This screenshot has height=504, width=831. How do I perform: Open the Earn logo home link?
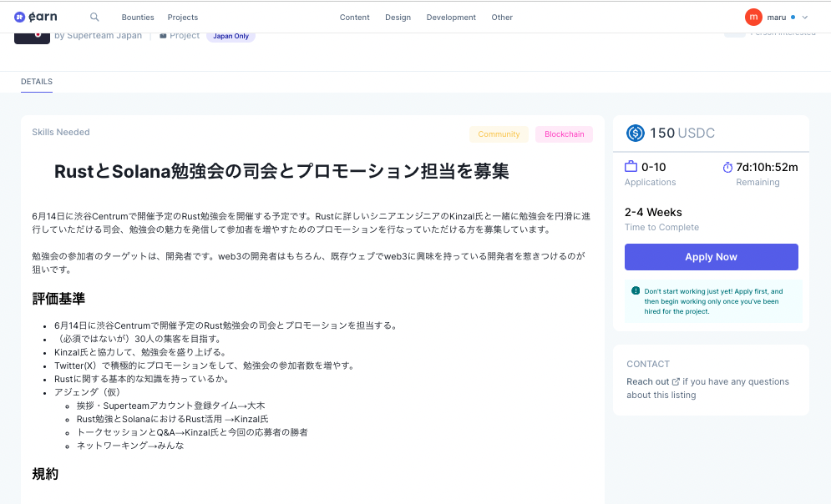point(36,17)
